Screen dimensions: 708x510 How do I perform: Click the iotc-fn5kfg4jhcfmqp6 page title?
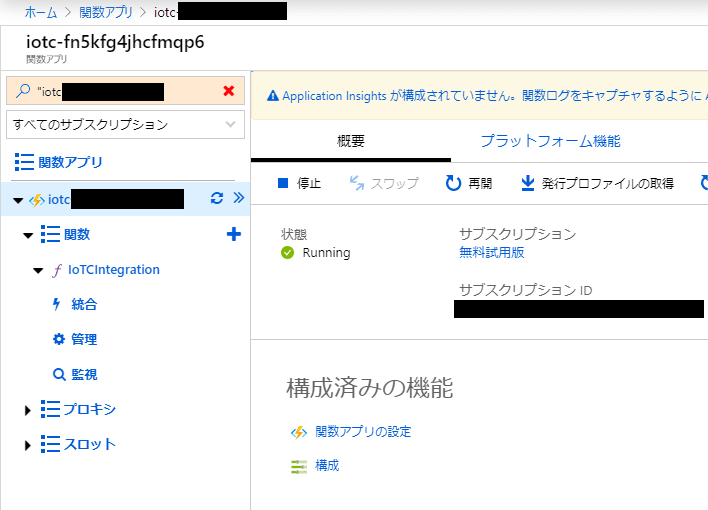[x=115, y=42]
